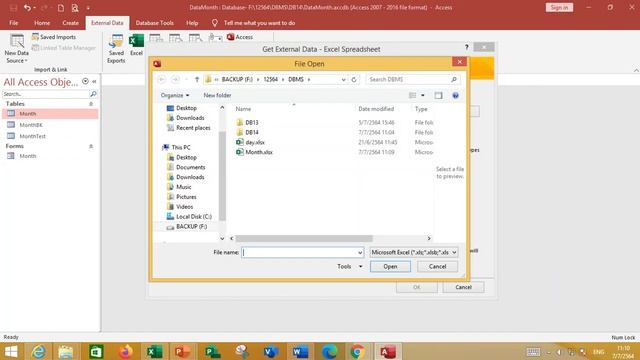Open the Database Tools ribbon tab
Image resolution: width=640 pixels, height=360 pixels.
click(155, 23)
